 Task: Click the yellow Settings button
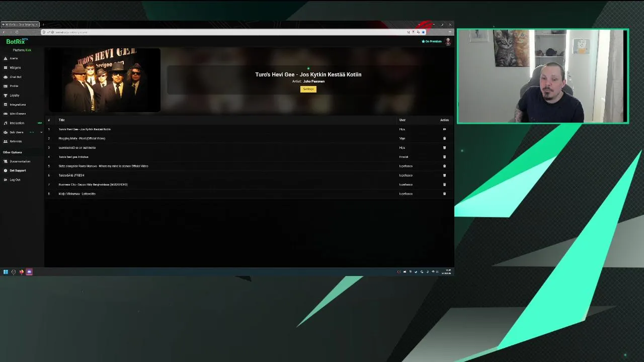click(x=308, y=89)
